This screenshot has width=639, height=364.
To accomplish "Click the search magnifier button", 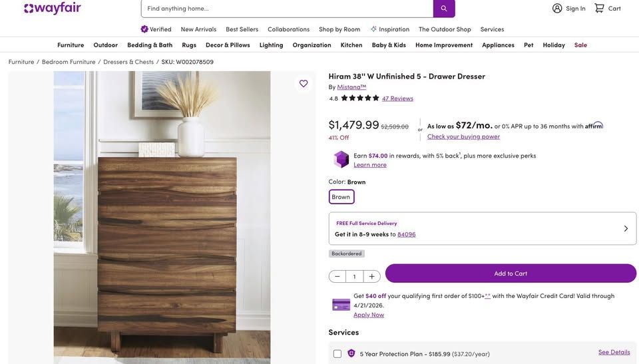I will click(444, 9).
